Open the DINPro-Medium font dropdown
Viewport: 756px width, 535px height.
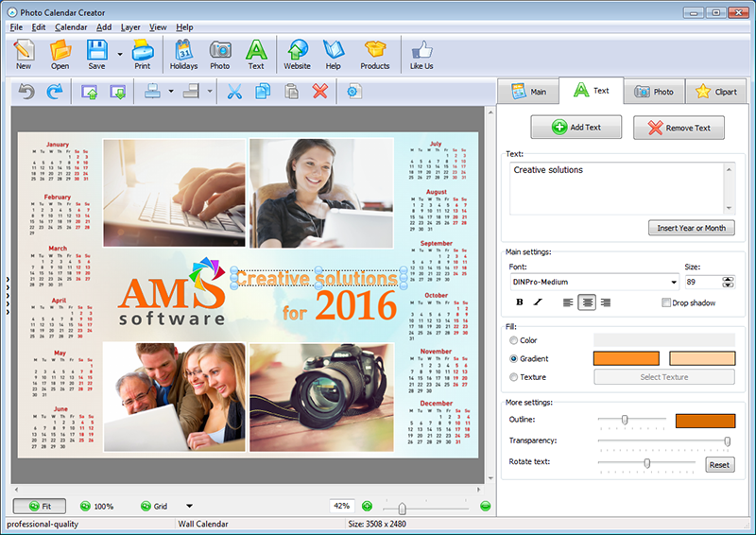coord(674,282)
